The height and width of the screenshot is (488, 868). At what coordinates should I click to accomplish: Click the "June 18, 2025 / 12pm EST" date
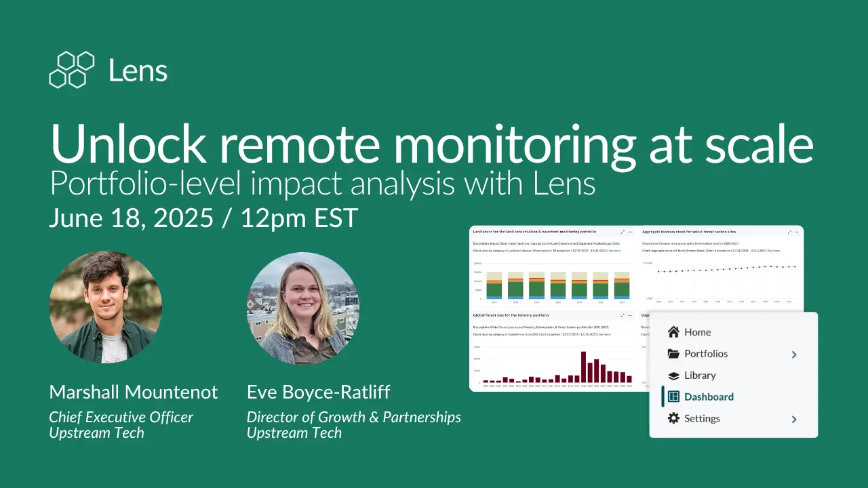(x=203, y=218)
